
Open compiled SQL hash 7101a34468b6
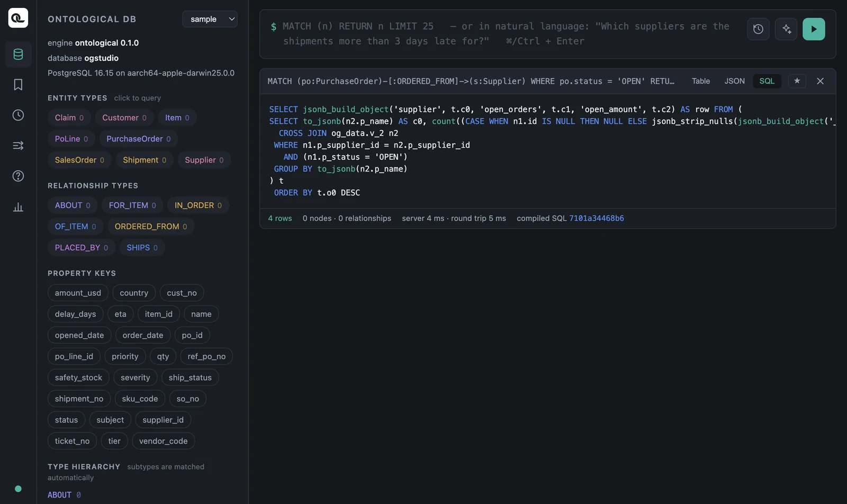pyautogui.click(x=596, y=218)
